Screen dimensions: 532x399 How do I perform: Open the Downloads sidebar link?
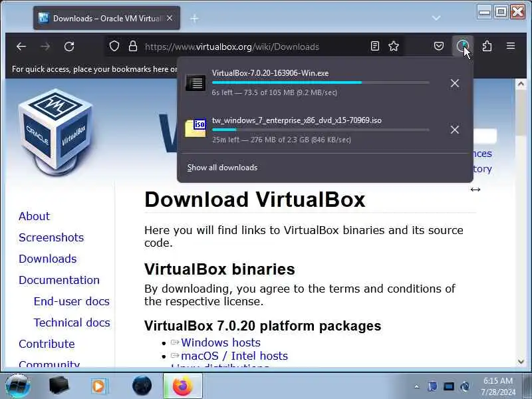point(48,259)
